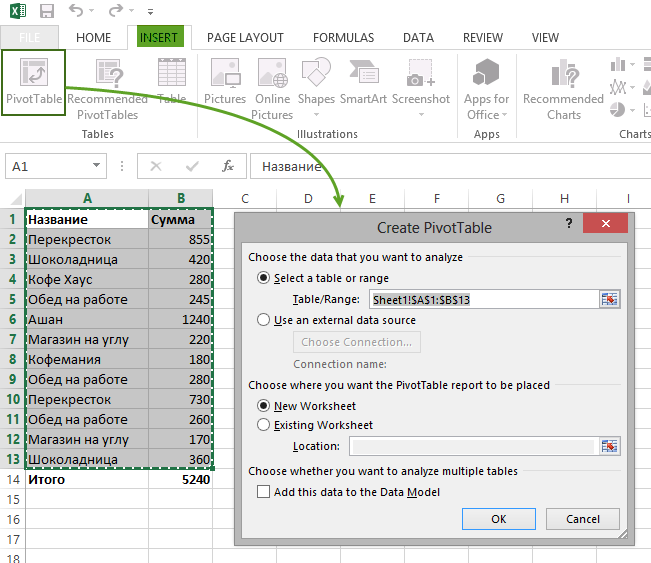This screenshot has width=651, height=563.
Task: Close the Create PivotTable dialog
Action: [605, 223]
